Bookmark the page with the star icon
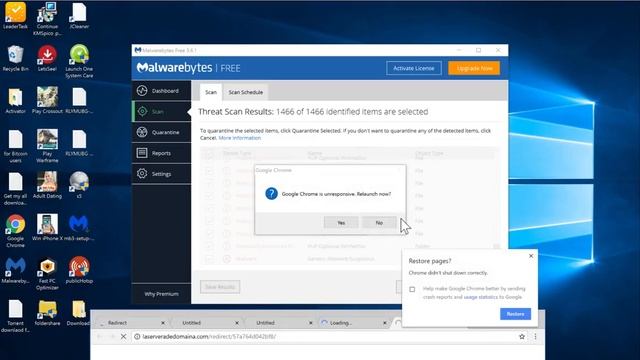640x360 pixels. [522, 336]
